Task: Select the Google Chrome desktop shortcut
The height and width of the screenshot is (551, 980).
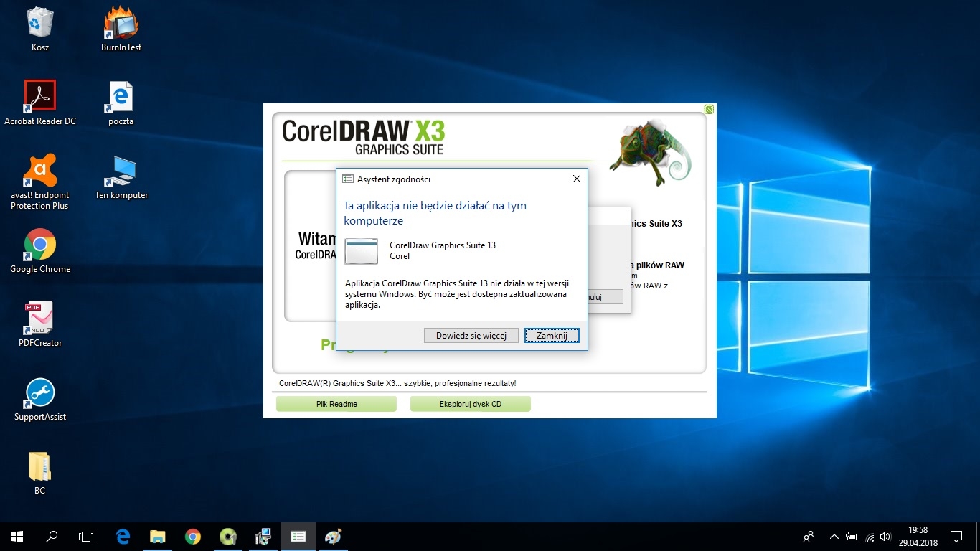Action: click(40, 251)
